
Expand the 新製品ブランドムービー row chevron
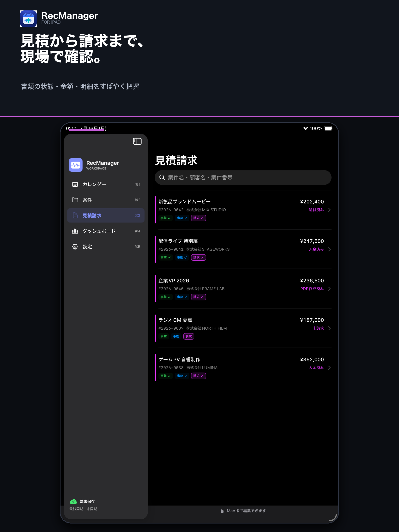point(329,210)
